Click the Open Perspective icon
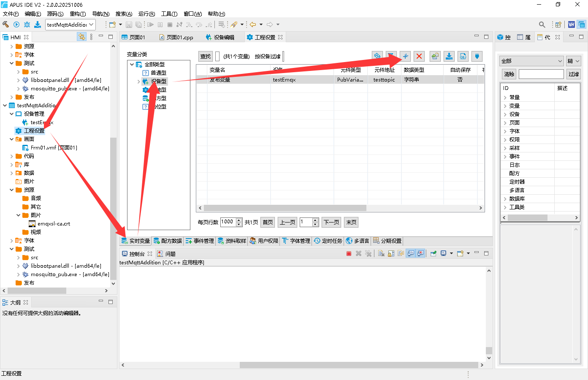 [x=558, y=24]
